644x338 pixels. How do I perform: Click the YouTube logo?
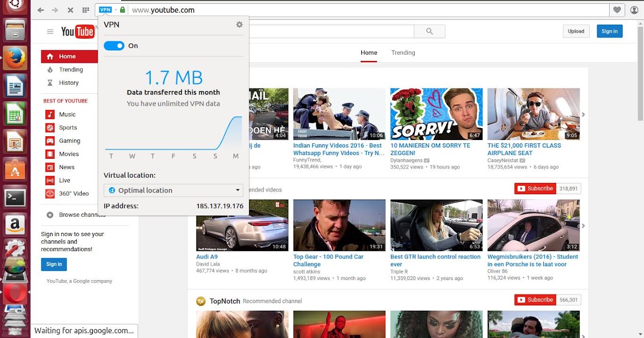pyautogui.click(x=77, y=32)
